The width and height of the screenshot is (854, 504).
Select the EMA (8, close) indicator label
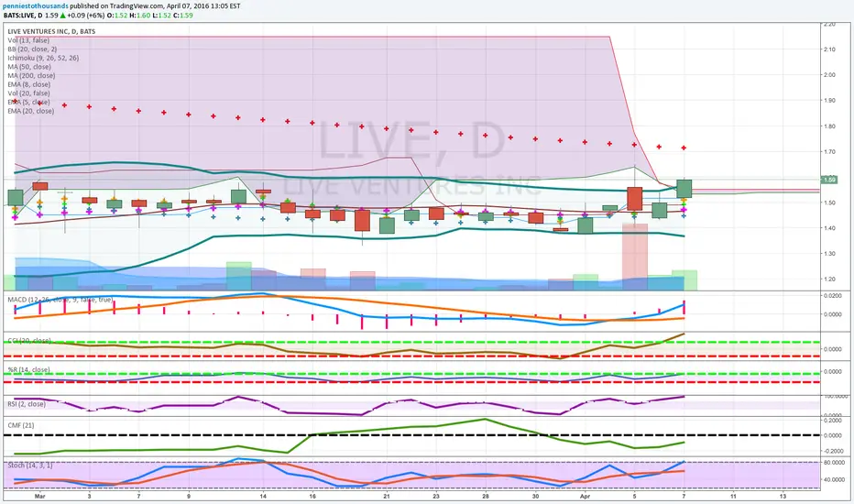pyautogui.click(x=29, y=84)
